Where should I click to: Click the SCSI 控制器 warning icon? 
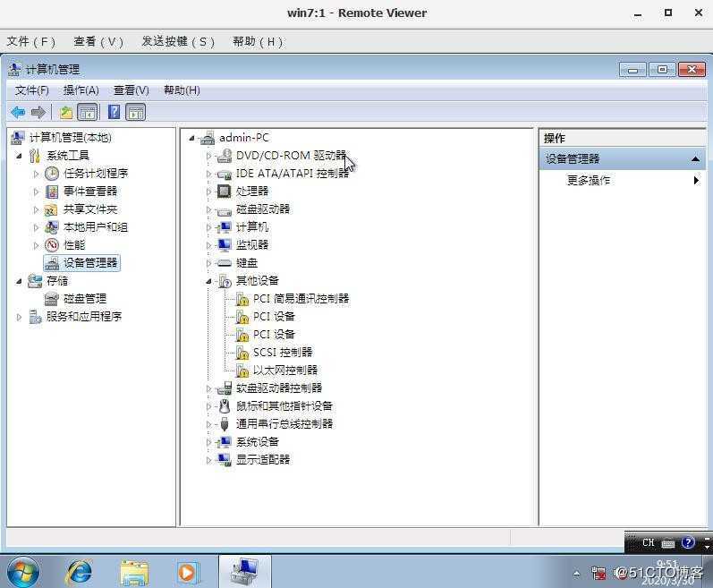(242, 353)
